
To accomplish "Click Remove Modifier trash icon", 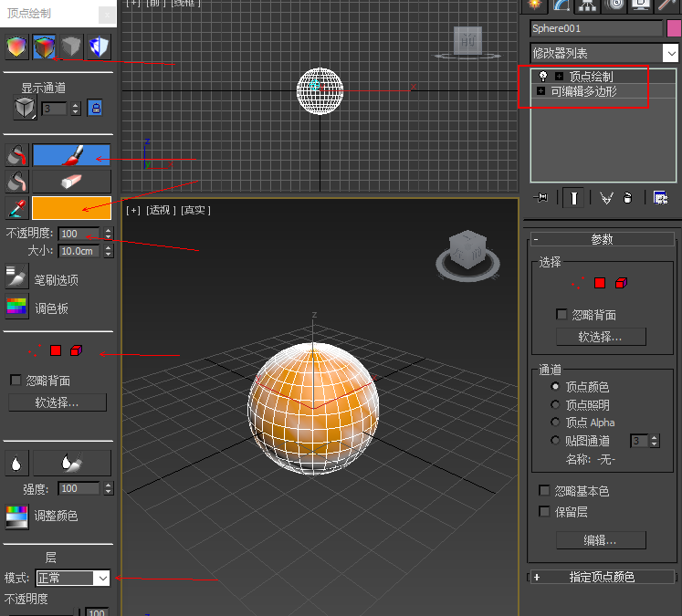I will (x=627, y=198).
